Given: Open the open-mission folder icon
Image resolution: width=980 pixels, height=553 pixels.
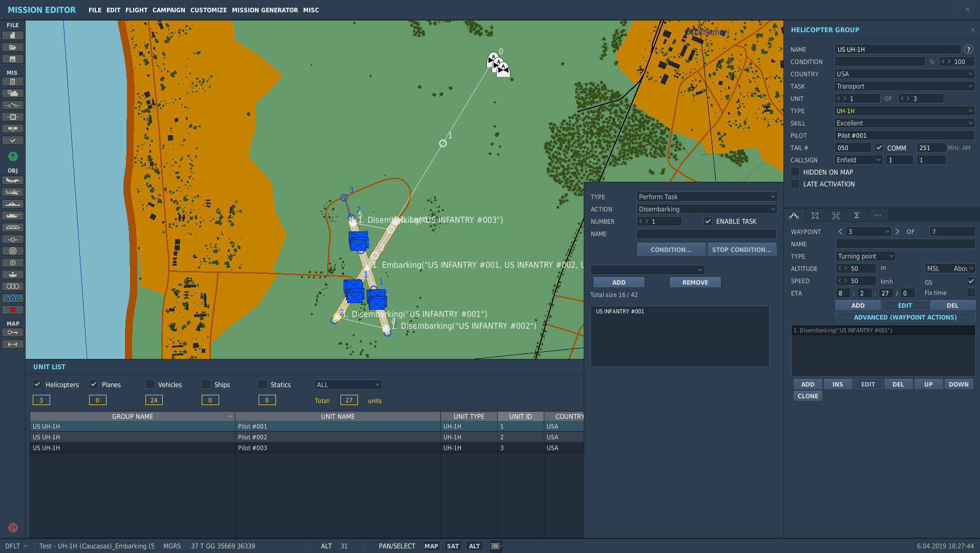Looking at the screenshot, I should (x=13, y=47).
